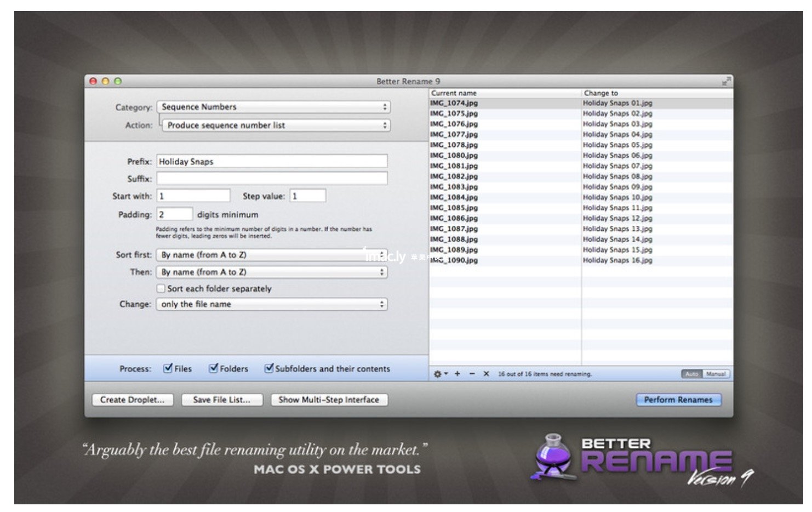Click the Save File List button

click(x=222, y=400)
